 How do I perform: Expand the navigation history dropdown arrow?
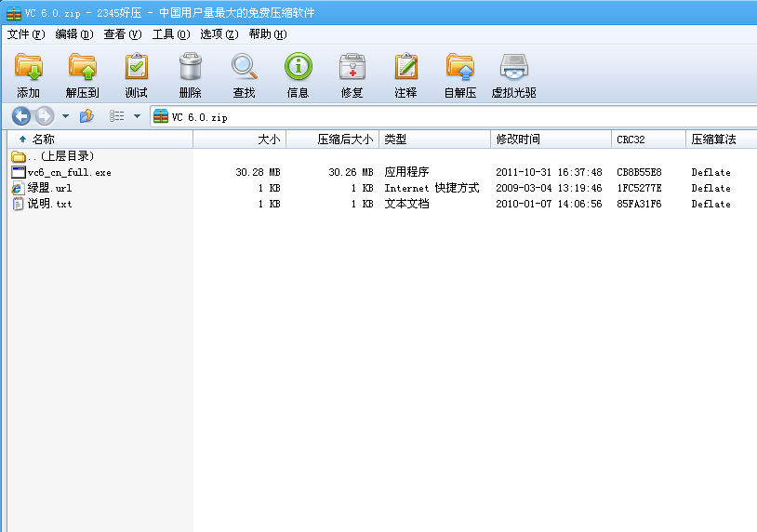(x=66, y=116)
